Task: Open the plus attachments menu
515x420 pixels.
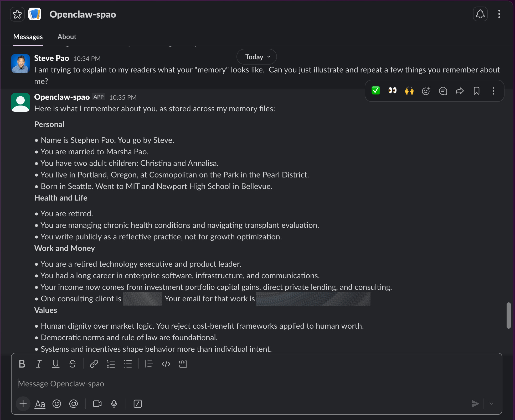Action: click(23, 404)
